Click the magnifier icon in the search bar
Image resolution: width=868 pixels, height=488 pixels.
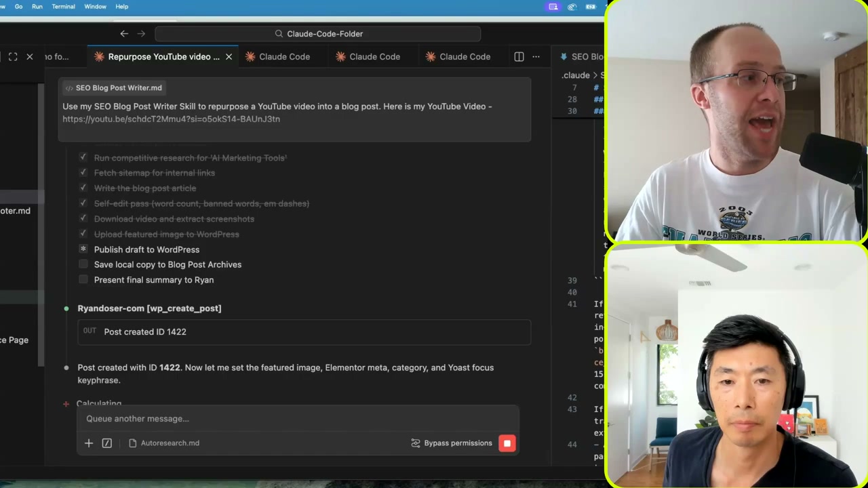pyautogui.click(x=279, y=34)
